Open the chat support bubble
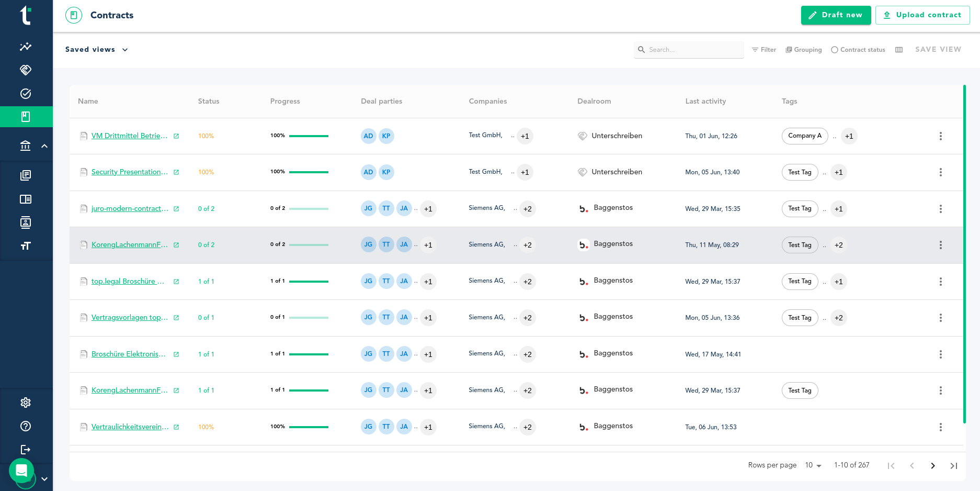980x491 pixels. pos(21,471)
